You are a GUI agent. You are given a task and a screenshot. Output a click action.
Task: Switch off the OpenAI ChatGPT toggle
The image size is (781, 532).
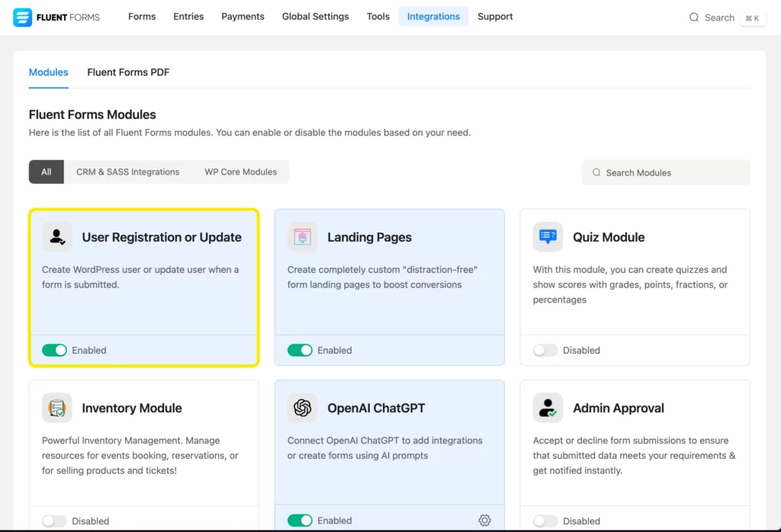coord(300,521)
